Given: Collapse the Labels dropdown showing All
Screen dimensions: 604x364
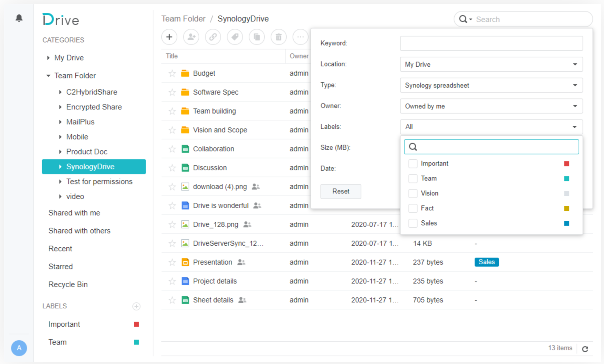Looking at the screenshot, I should pyautogui.click(x=491, y=127).
